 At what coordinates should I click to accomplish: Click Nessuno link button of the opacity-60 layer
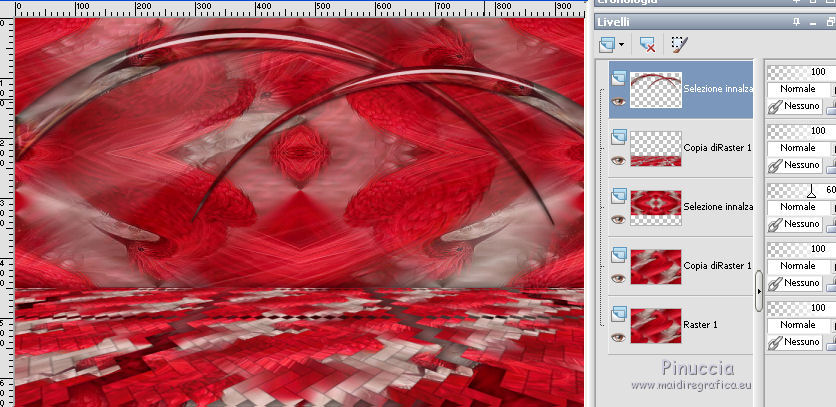pos(794,224)
